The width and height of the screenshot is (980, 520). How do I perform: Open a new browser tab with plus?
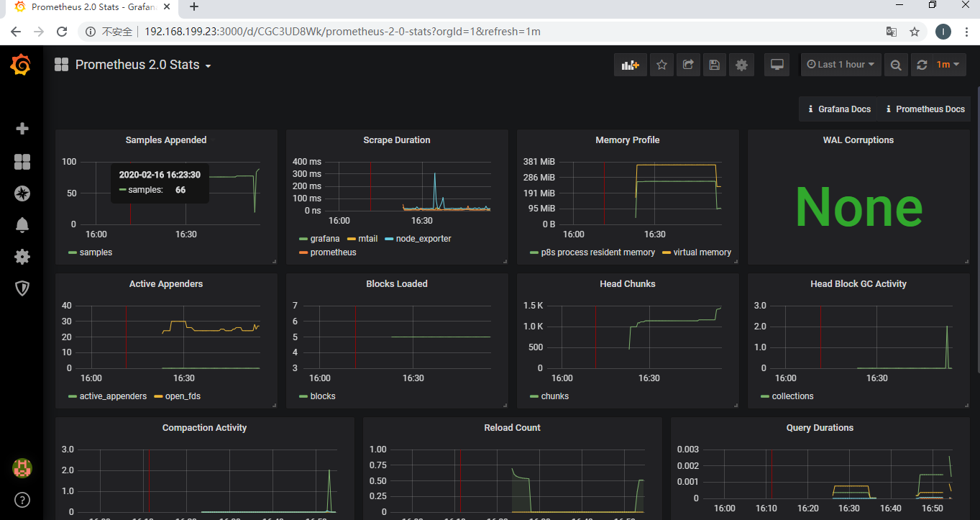193,7
